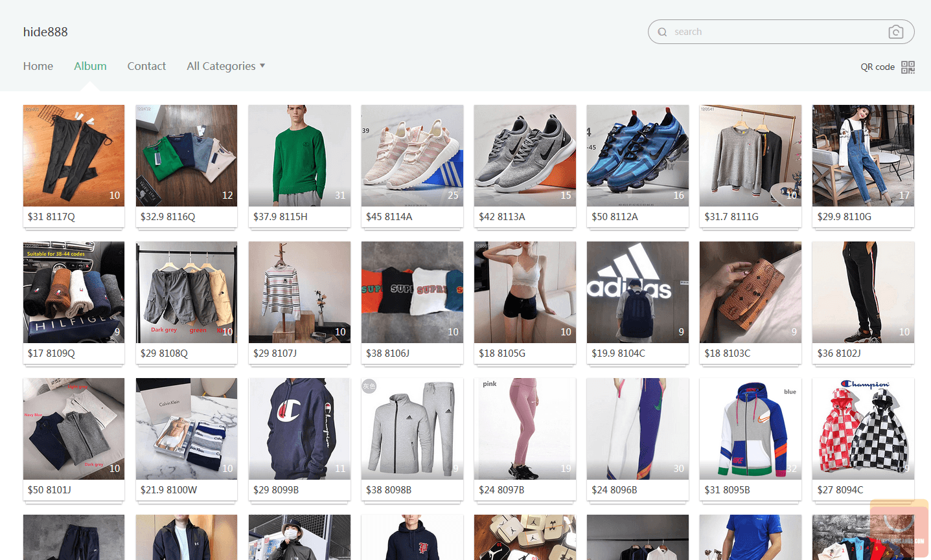Open hanging sweatshirts thumbnail 8111G

[x=750, y=155]
